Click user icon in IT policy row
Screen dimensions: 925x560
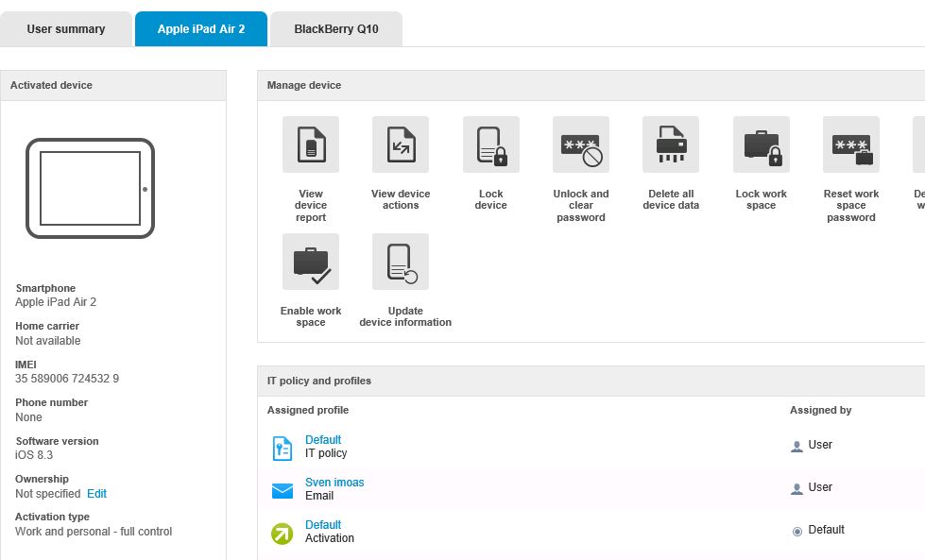pyautogui.click(x=797, y=447)
